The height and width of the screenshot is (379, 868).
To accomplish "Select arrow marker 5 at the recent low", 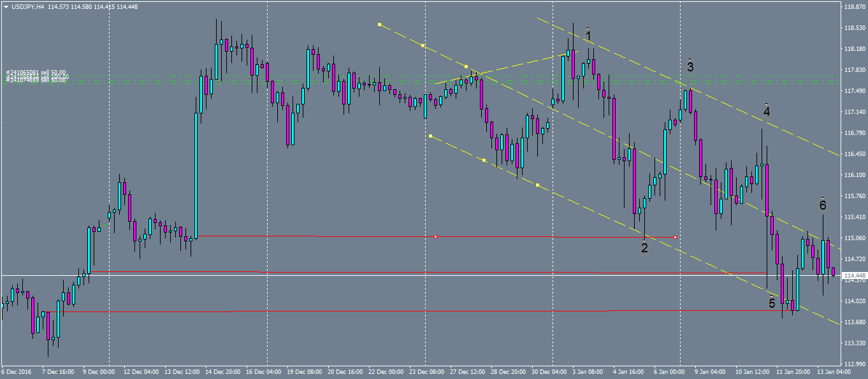I will click(771, 304).
